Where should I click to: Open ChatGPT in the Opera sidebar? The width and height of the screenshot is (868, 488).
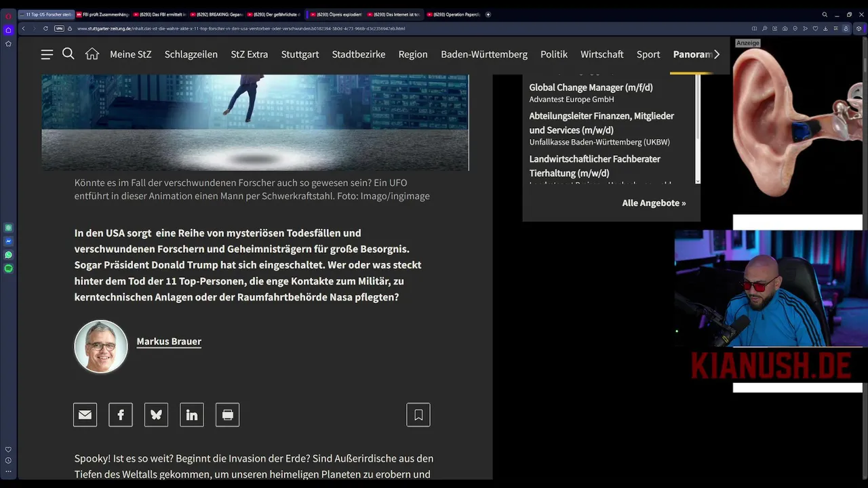8,228
